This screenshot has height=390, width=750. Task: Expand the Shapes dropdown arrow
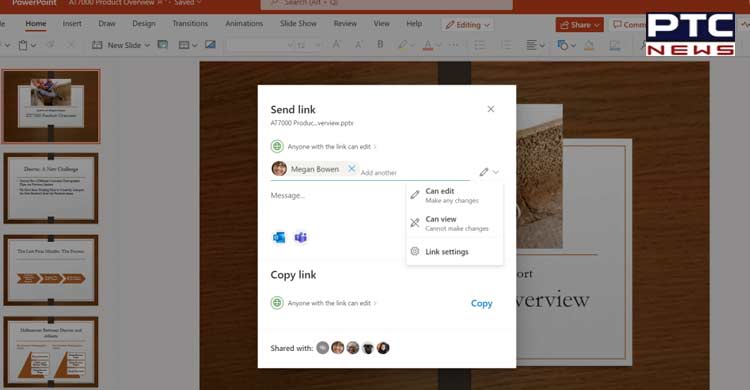573,45
